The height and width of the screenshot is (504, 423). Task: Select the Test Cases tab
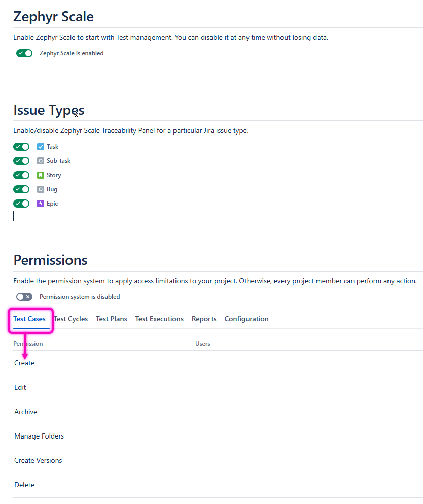point(29,319)
